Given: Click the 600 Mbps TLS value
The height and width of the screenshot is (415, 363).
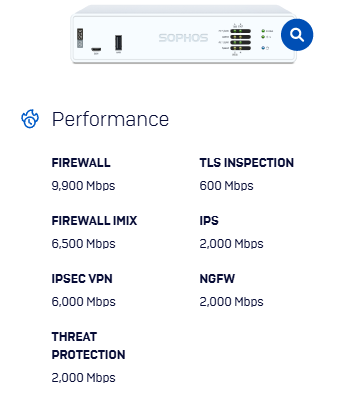Looking at the screenshot, I should pyautogui.click(x=226, y=186).
